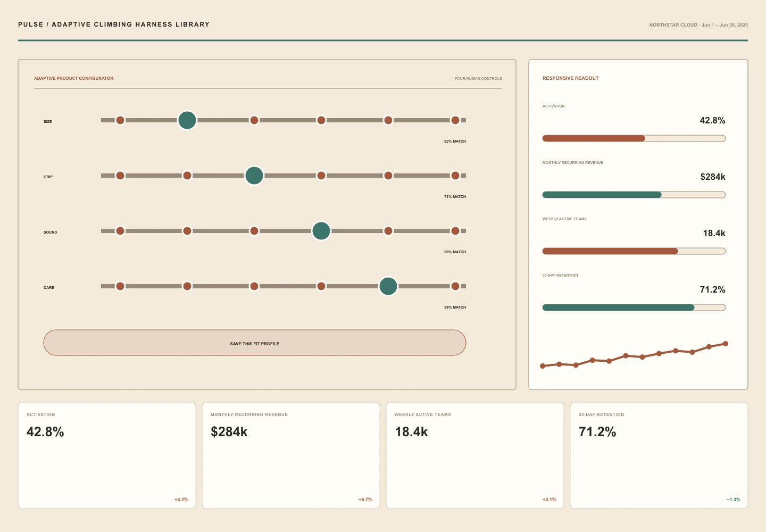Click 'FOUR HUMAN CONTROLS' text
Image resolution: width=766 pixels, height=532 pixels.
pos(478,78)
